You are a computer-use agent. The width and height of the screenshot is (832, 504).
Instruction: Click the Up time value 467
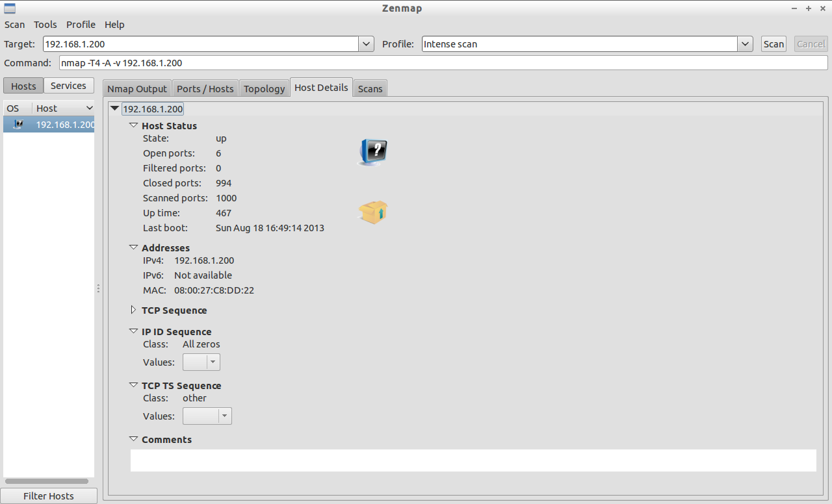(x=224, y=213)
